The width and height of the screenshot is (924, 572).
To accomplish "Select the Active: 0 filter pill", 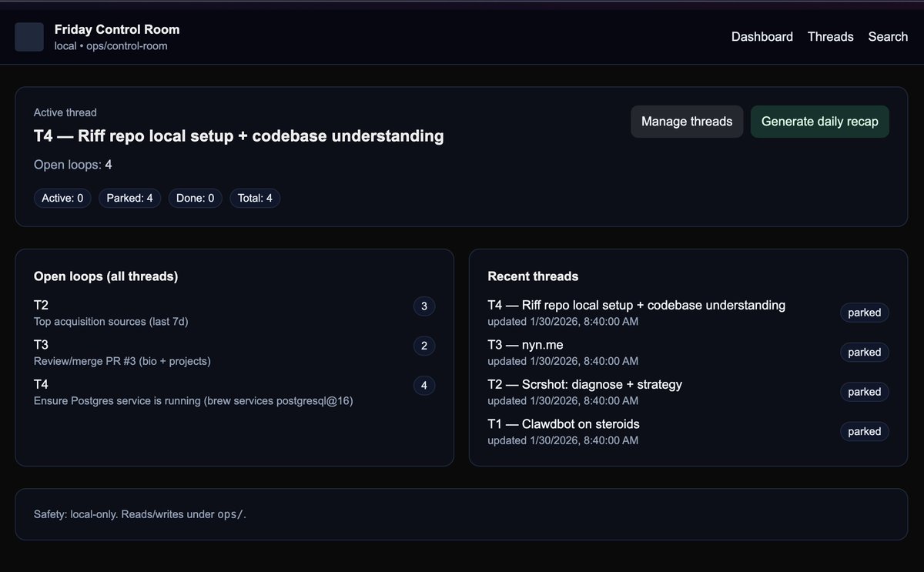I will (62, 198).
